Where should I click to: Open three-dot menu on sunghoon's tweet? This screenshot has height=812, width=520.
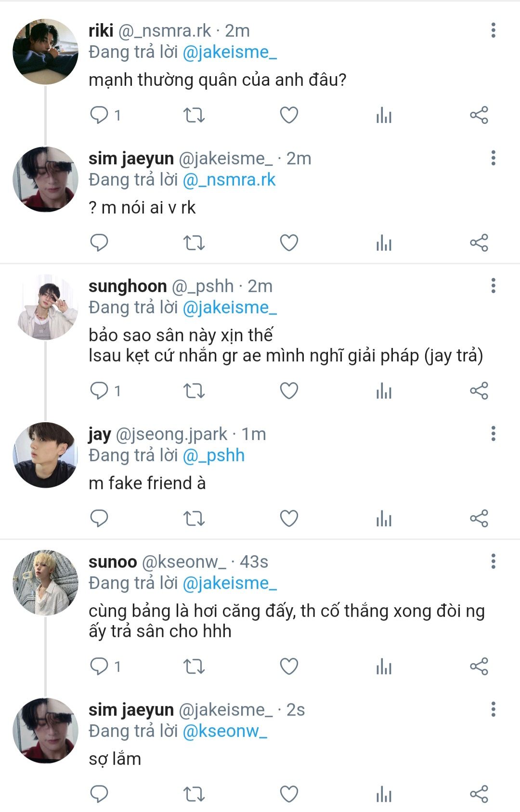tap(493, 286)
